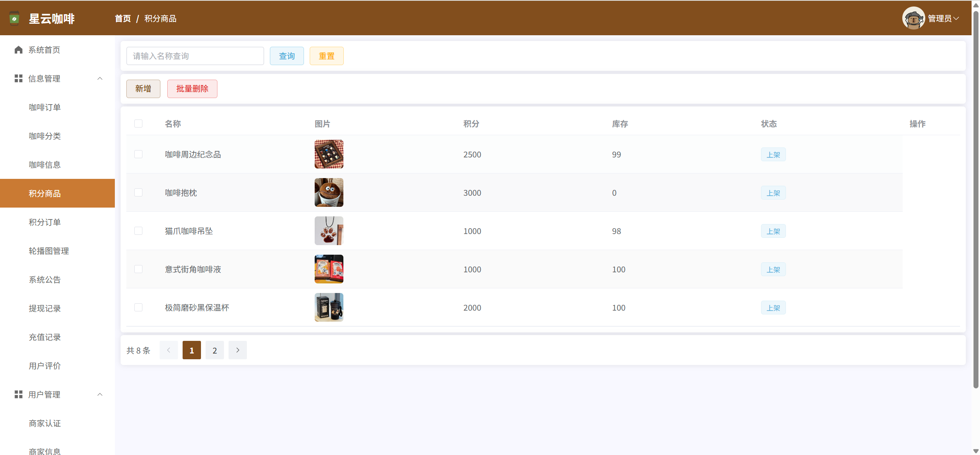Click the grid icon beside 信息管理
The width and height of the screenshot is (980, 455).
click(18, 79)
